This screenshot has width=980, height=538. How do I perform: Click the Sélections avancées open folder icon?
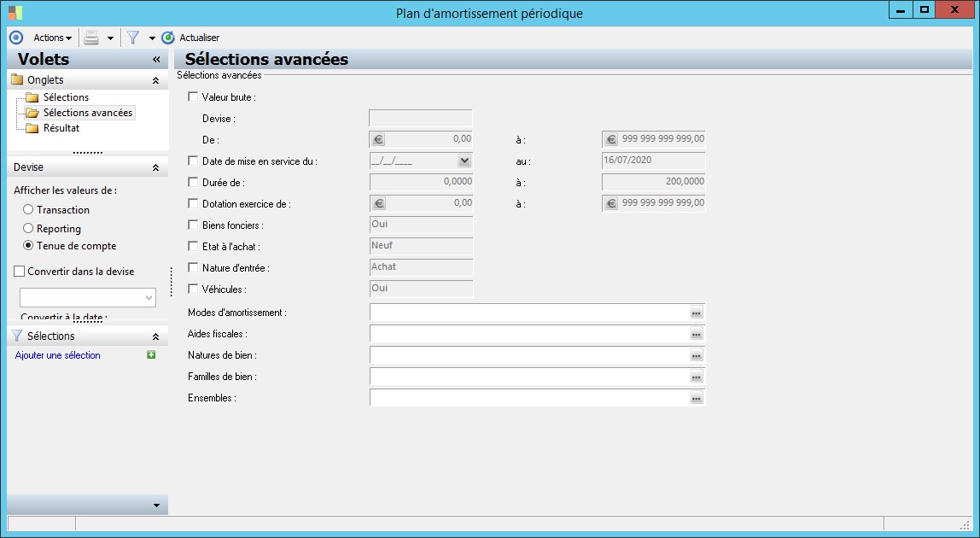tap(32, 114)
